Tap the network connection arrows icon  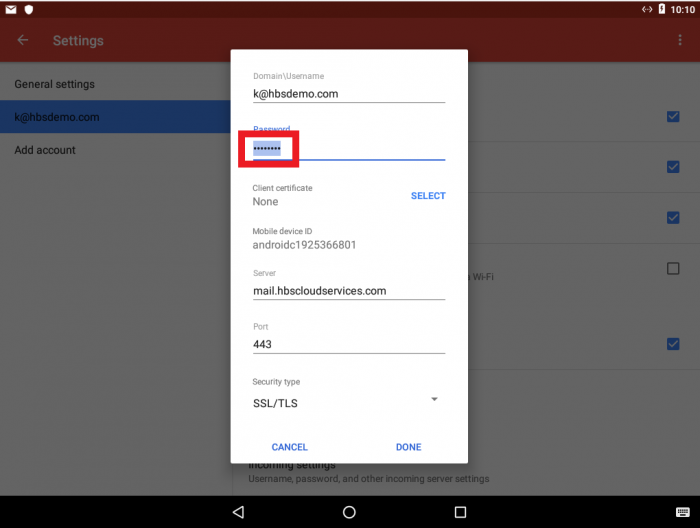pyautogui.click(x=647, y=9)
